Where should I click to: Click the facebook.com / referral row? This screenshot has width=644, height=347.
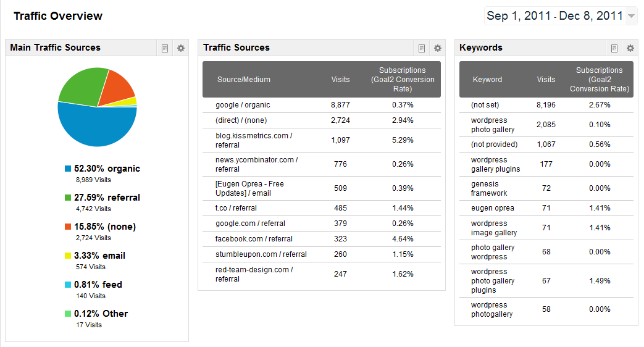(254, 239)
